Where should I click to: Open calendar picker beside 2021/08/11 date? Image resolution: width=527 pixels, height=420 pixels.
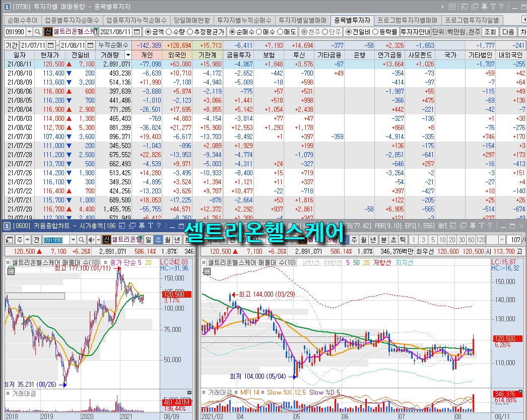click(137, 32)
